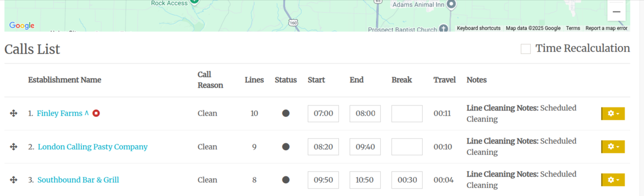Viewport: 644px width, 196px height.
Task: Open the gear dropdown for London Calling Pasty Company
Action: (613, 146)
